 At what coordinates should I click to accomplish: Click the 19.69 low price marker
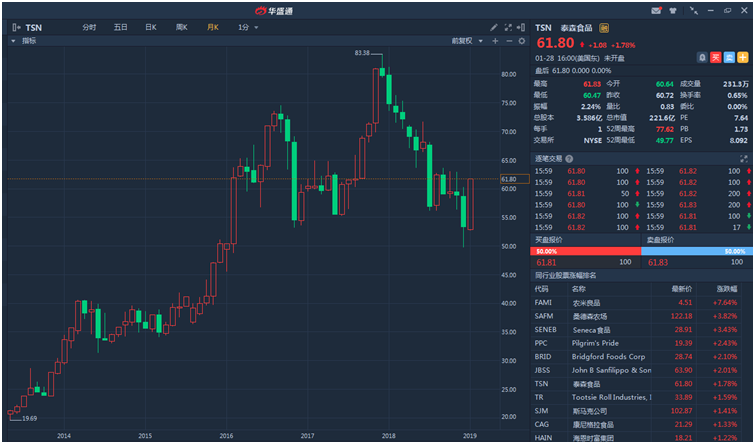pyautogui.click(x=30, y=418)
